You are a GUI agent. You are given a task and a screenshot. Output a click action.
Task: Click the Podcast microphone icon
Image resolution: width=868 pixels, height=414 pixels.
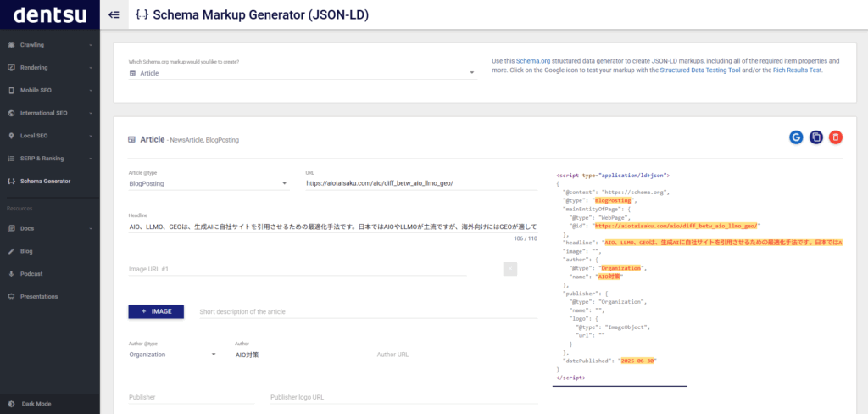(x=11, y=274)
